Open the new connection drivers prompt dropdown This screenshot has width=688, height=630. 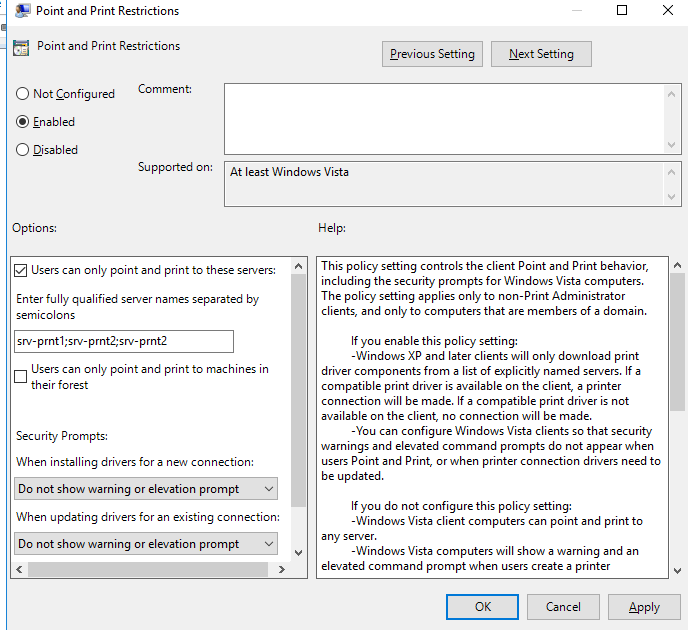click(x=146, y=489)
